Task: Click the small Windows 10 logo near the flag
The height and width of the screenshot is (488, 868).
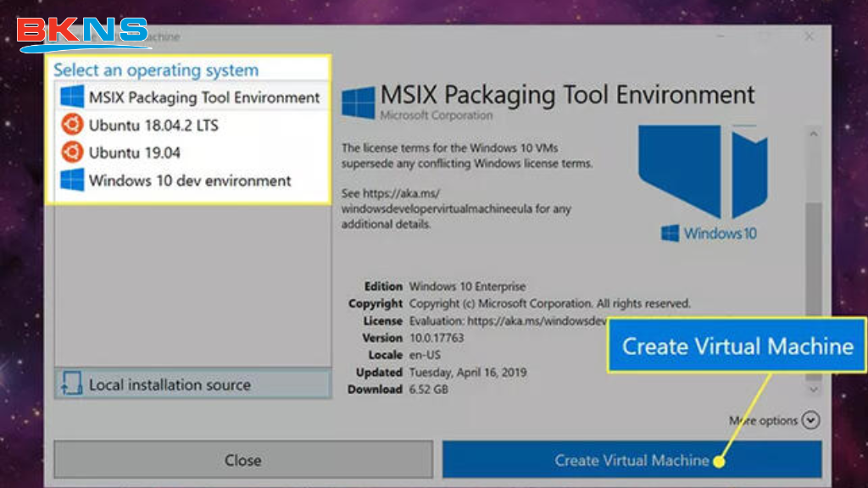Action: 669,232
